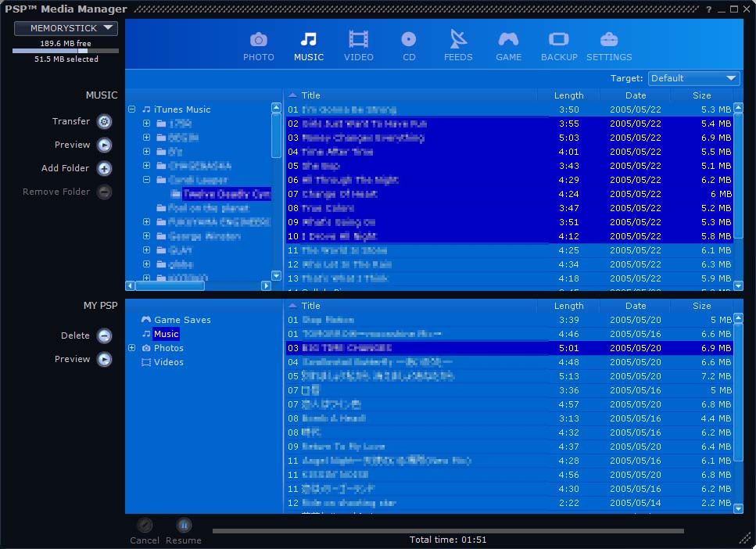The height and width of the screenshot is (549, 756).
Task: Click the folder tree horizontal scrollbar thumb
Action: tap(170, 285)
